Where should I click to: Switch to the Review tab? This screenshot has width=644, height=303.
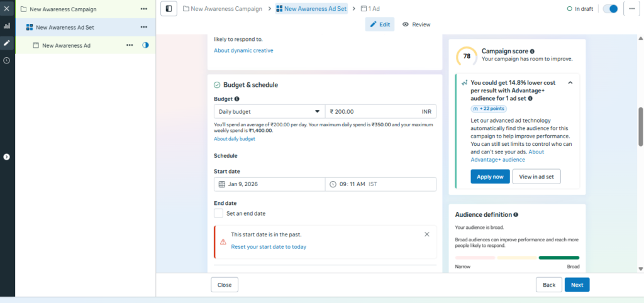[416, 25]
